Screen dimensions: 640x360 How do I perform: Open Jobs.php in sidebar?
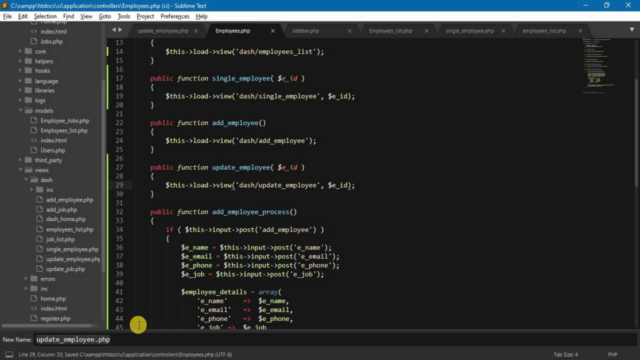pos(51,42)
